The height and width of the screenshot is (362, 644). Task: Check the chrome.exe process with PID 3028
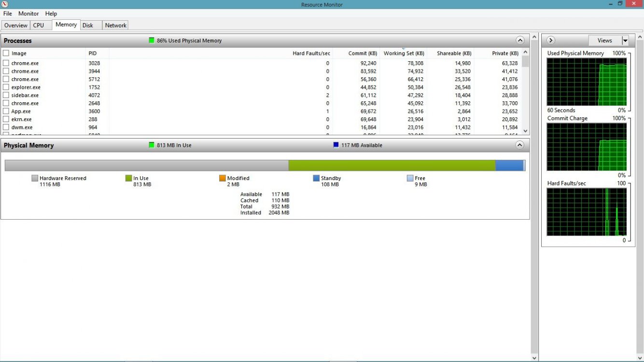5,63
